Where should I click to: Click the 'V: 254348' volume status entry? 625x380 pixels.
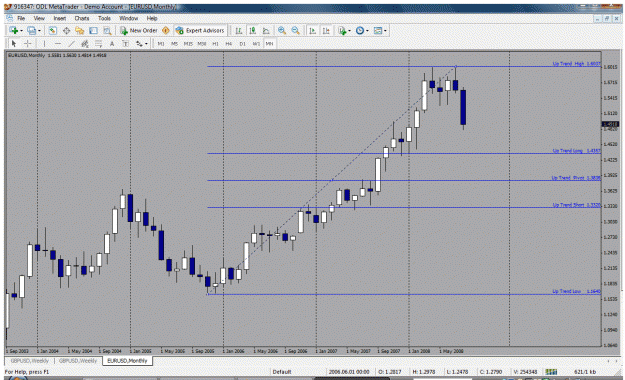point(525,372)
